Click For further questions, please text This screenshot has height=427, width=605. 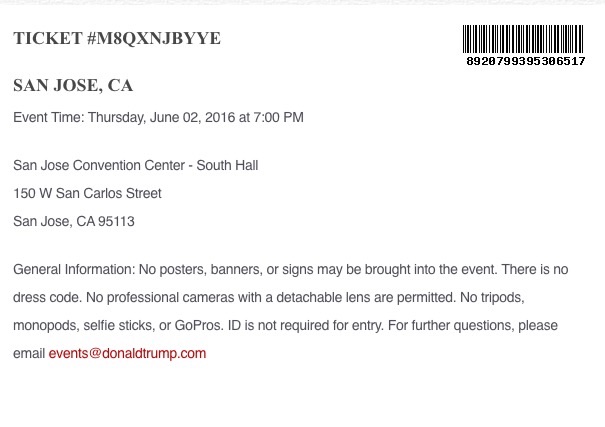point(473,326)
